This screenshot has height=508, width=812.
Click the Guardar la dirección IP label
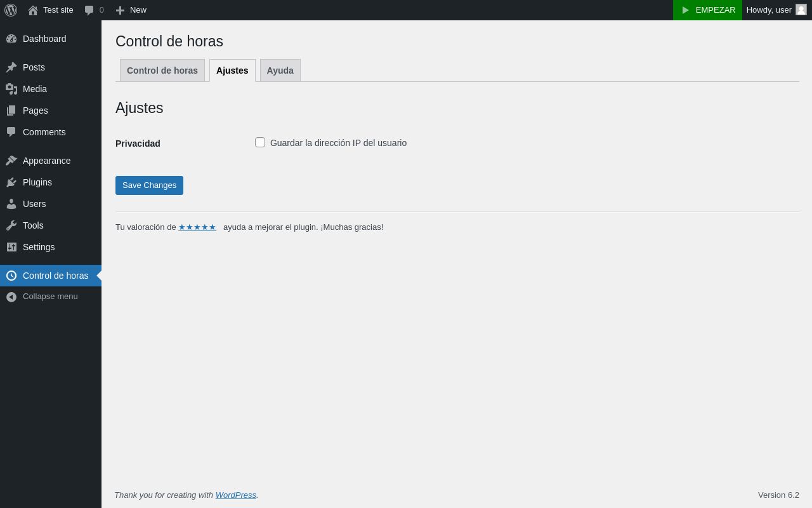coord(338,143)
